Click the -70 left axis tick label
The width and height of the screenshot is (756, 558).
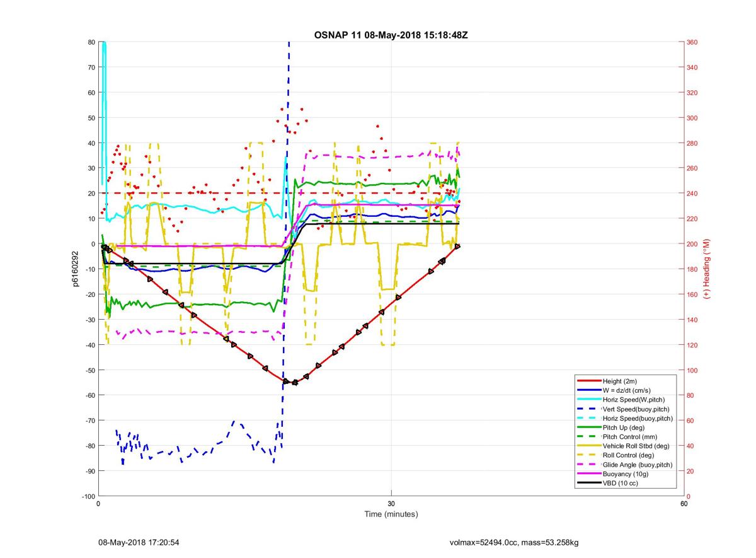click(90, 421)
